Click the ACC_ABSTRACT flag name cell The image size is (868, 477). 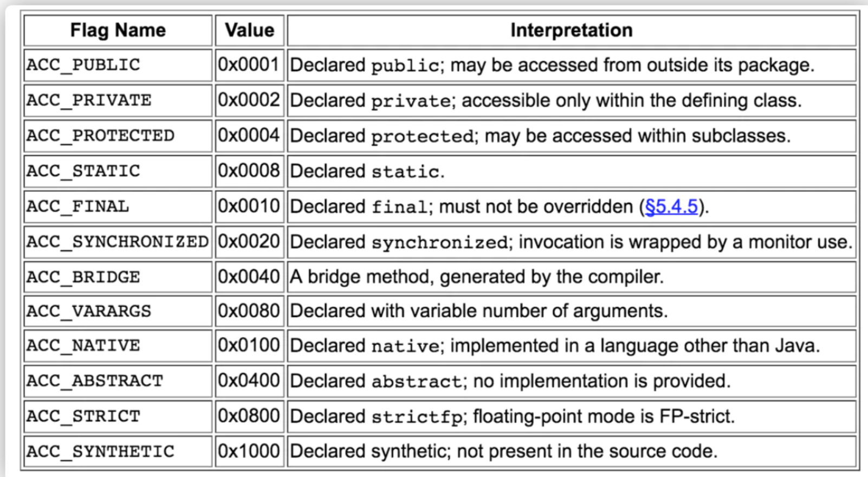click(118, 381)
